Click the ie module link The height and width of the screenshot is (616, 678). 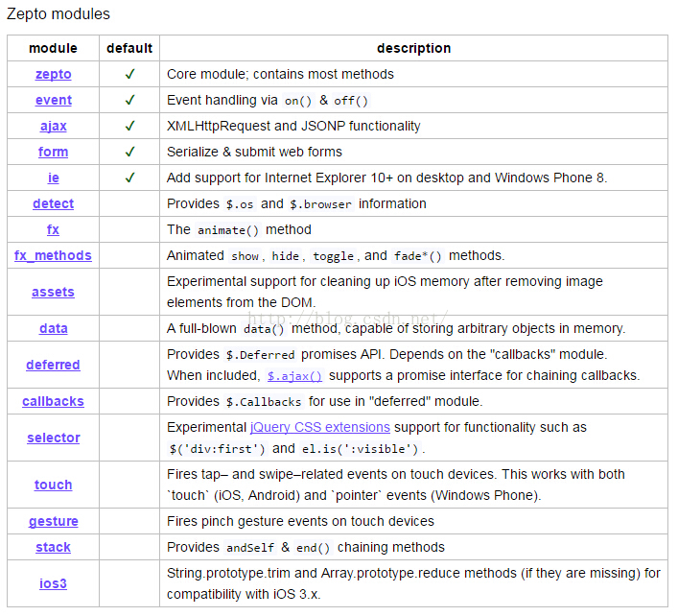53,178
